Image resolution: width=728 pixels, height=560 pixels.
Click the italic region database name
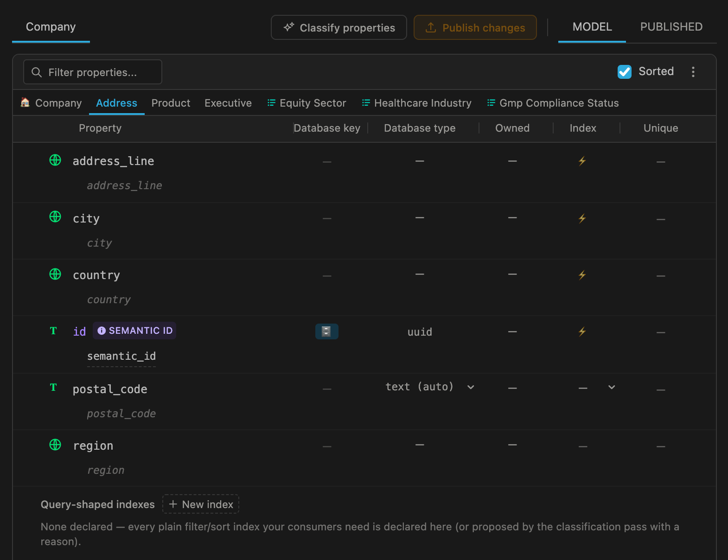106,470
